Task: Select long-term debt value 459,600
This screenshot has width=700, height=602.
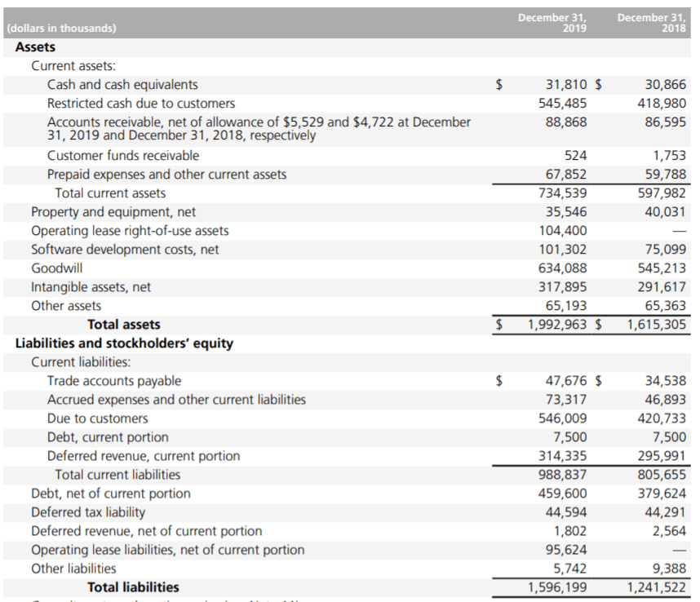Action: [x=562, y=494]
